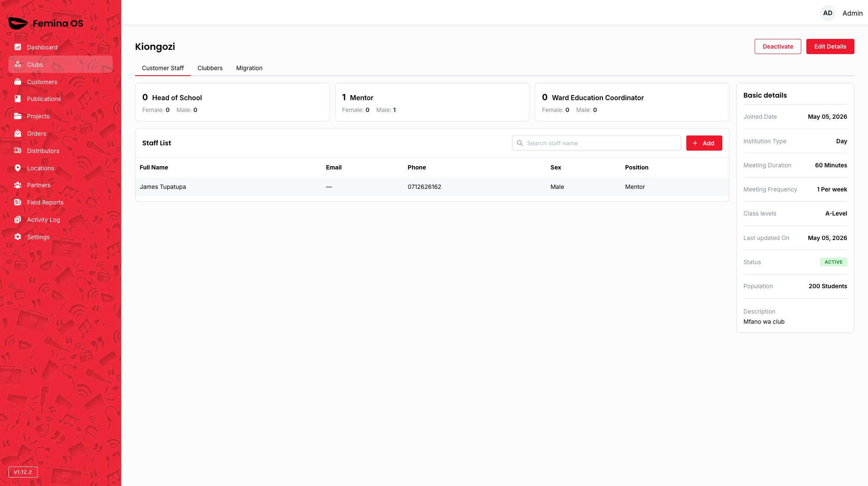868x486 pixels.
Task: Switch to the Migration tab
Action: coord(249,68)
